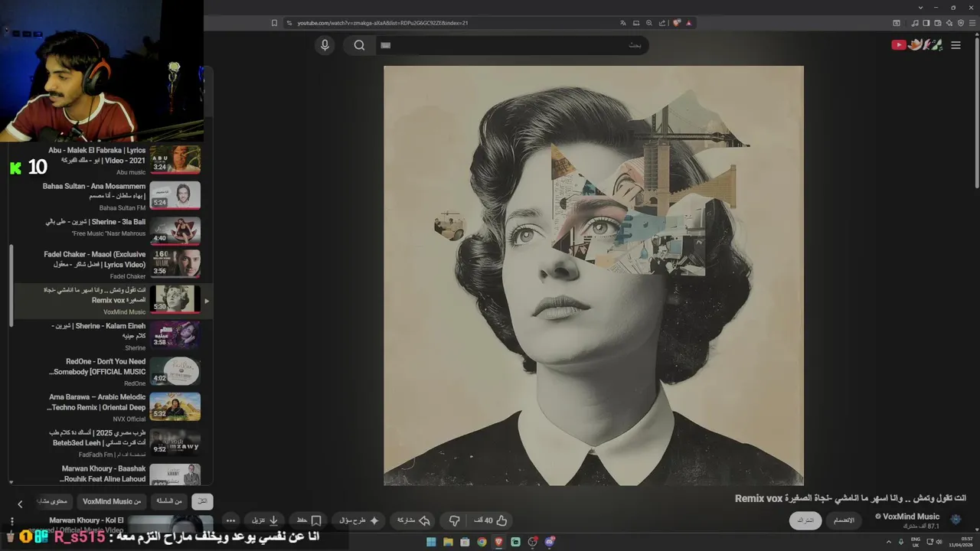Click the video artwork to pause playback

[593, 275]
